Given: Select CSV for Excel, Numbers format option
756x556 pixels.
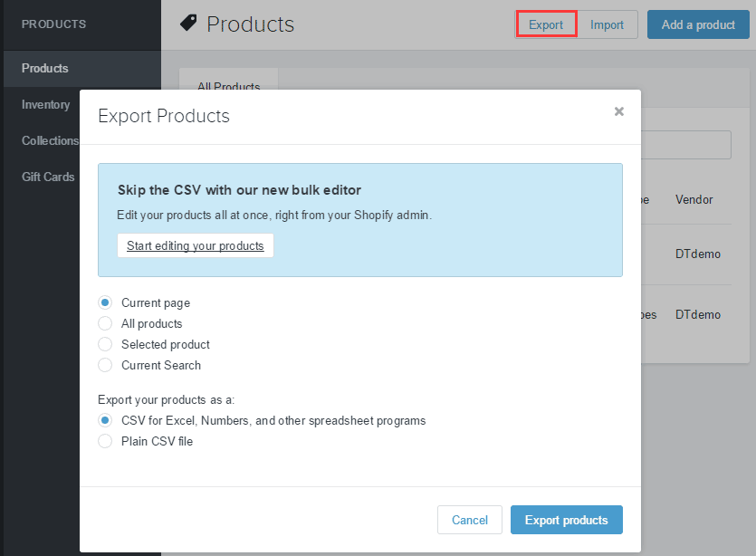Looking at the screenshot, I should click(x=105, y=421).
